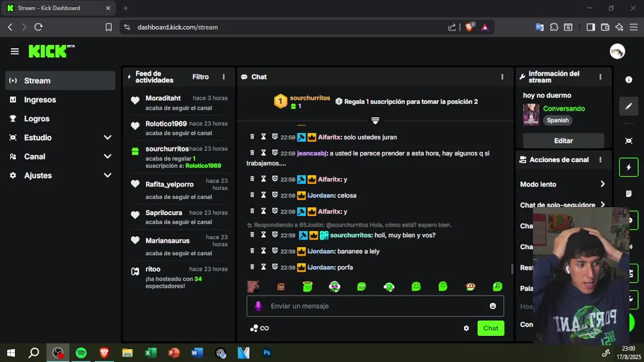This screenshot has width=644, height=362.
Task: Open the hamburger menu next to Kick logo
Action: click(x=15, y=51)
